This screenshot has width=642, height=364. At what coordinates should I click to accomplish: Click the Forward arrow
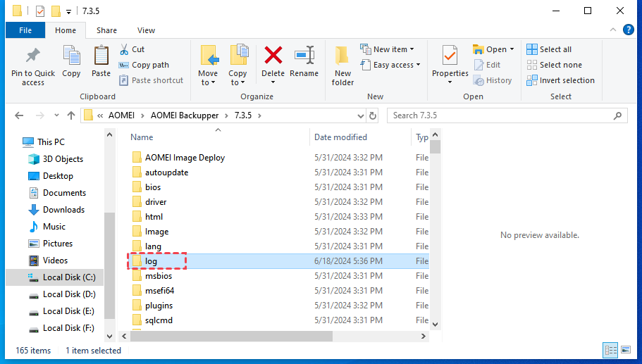pos(39,115)
